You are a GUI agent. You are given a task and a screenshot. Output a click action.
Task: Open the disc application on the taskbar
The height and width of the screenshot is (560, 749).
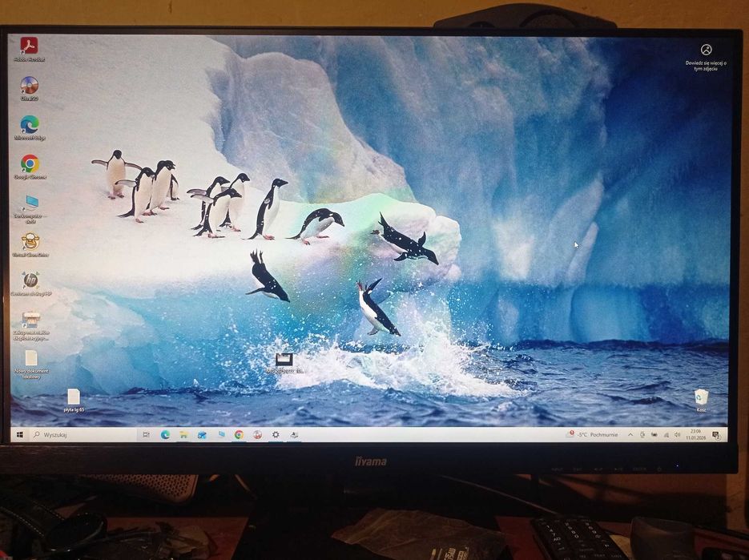tap(257, 435)
